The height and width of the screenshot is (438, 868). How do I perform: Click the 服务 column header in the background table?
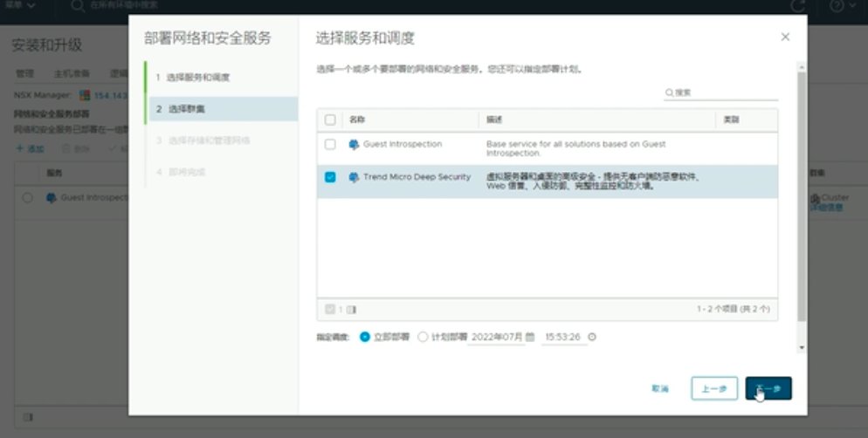(54, 173)
